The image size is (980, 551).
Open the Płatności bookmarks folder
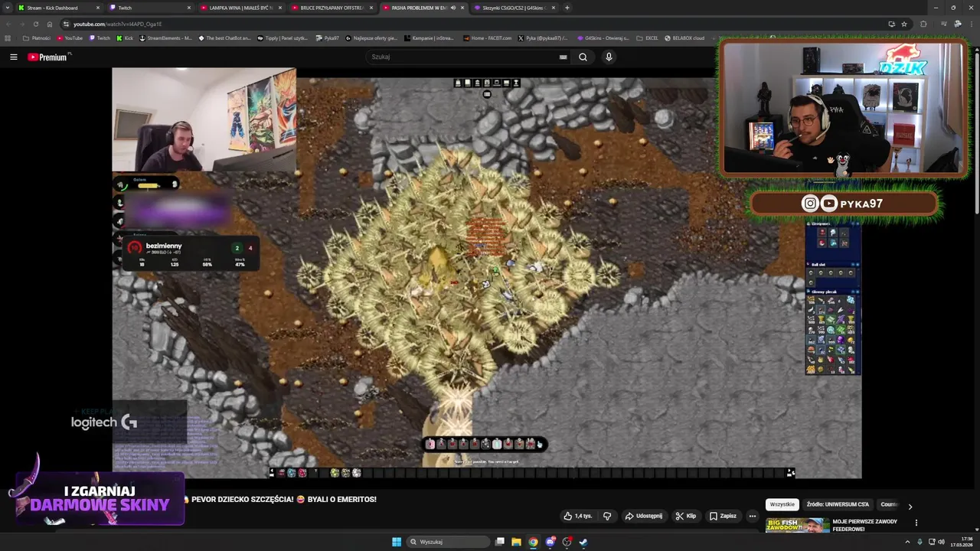click(37, 38)
